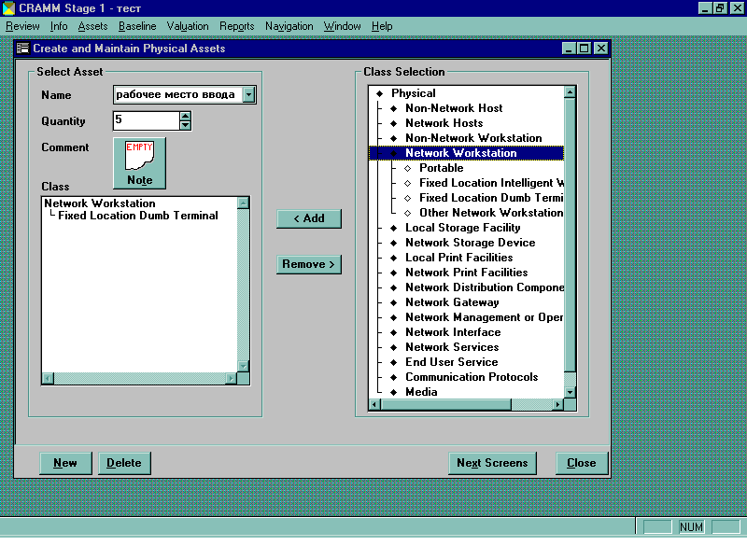Select Network Gateway tree item
This screenshot has width=747, height=560.
pyautogui.click(x=452, y=302)
